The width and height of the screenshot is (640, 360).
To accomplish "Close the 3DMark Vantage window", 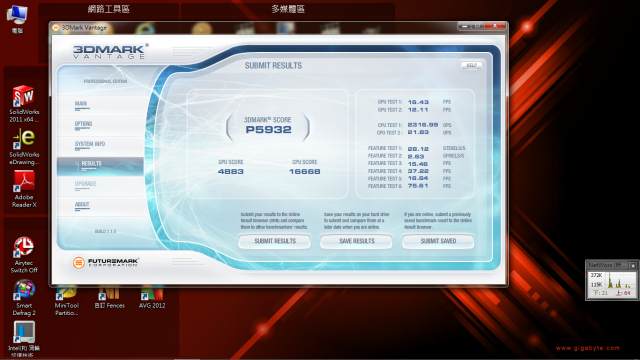I will [495, 26].
